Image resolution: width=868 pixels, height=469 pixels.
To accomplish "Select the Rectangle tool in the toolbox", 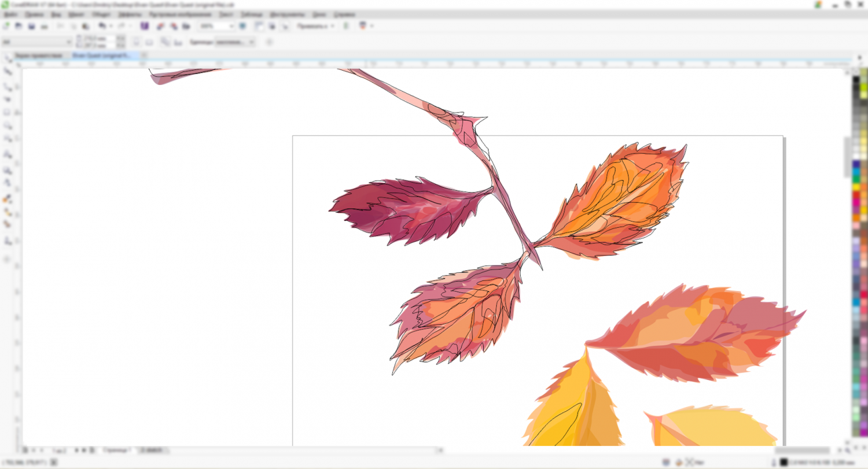I will [8, 112].
